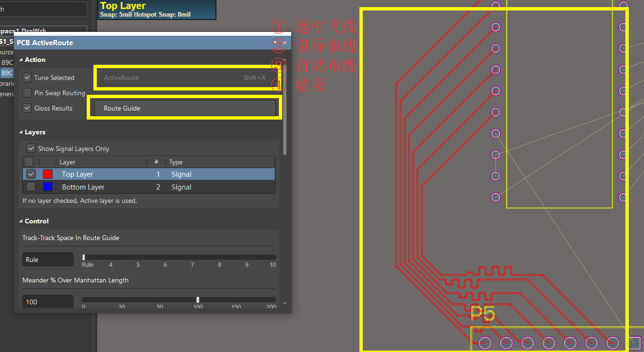Collapse the Action section
The width and height of the screenshot is (644, 352).
pos(20,60)
